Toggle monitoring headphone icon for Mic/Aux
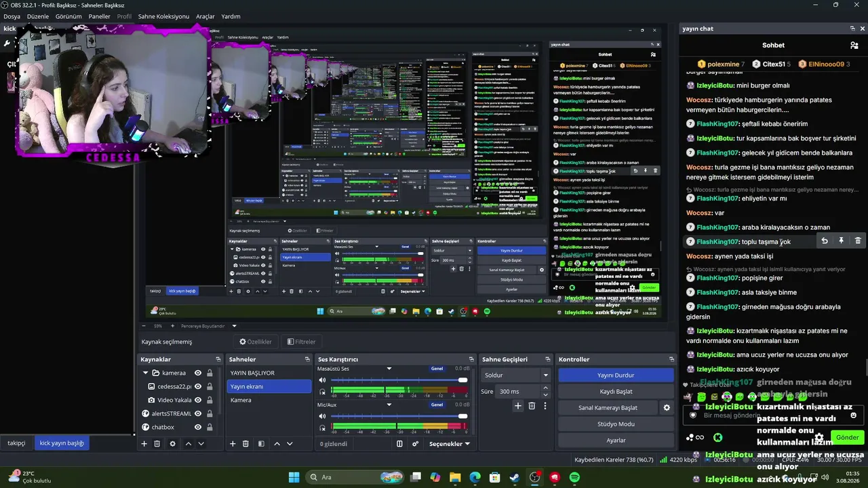Image resolution: width=868 pixels, height=488 pixels. click(322, 428)
